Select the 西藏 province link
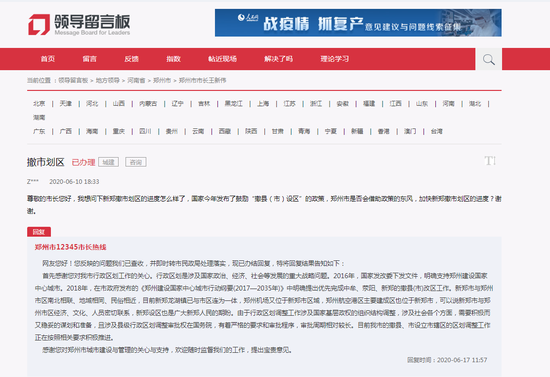 point(225,131)
